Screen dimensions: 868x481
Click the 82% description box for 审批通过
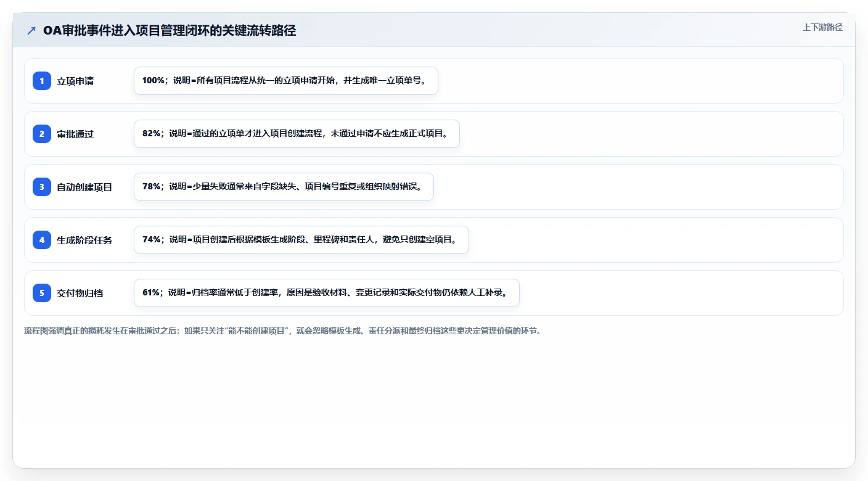point(297,134)
